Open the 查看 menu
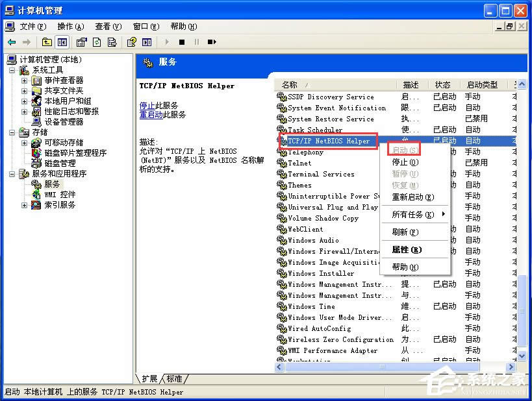 pyautogui.click(x=107, y=27)
